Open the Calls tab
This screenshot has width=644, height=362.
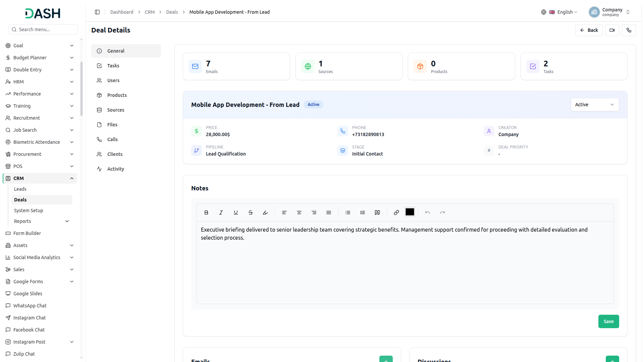point(126,139)
